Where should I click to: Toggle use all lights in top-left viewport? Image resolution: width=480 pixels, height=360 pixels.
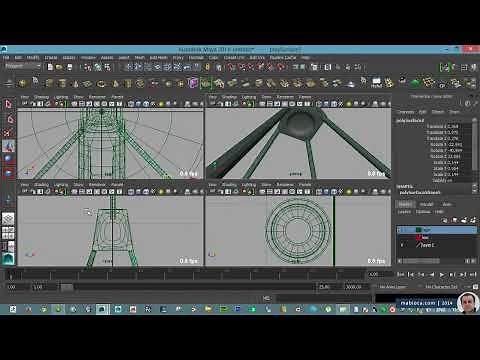161,104
